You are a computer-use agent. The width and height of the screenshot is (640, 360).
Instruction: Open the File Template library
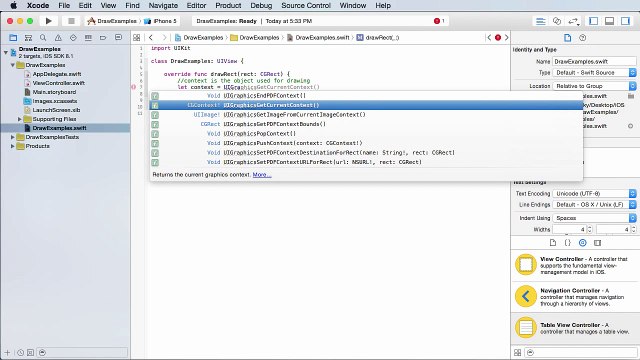click(553, 243)
